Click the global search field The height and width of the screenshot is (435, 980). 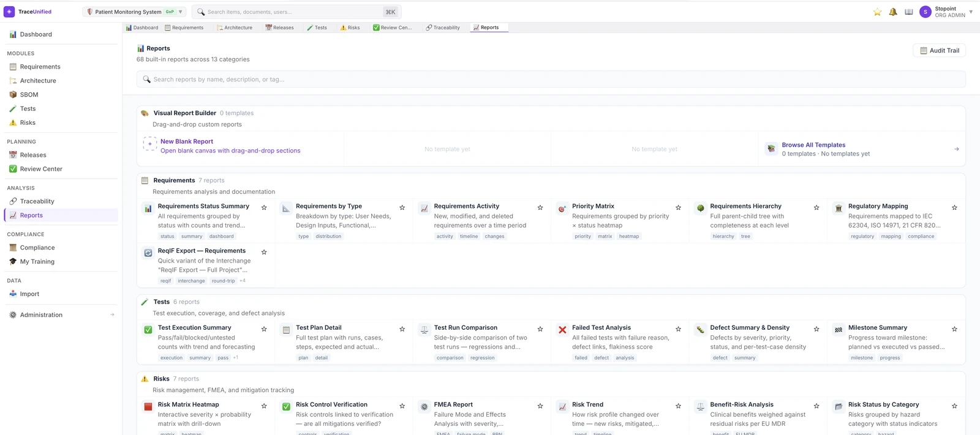tap(296, 12)
